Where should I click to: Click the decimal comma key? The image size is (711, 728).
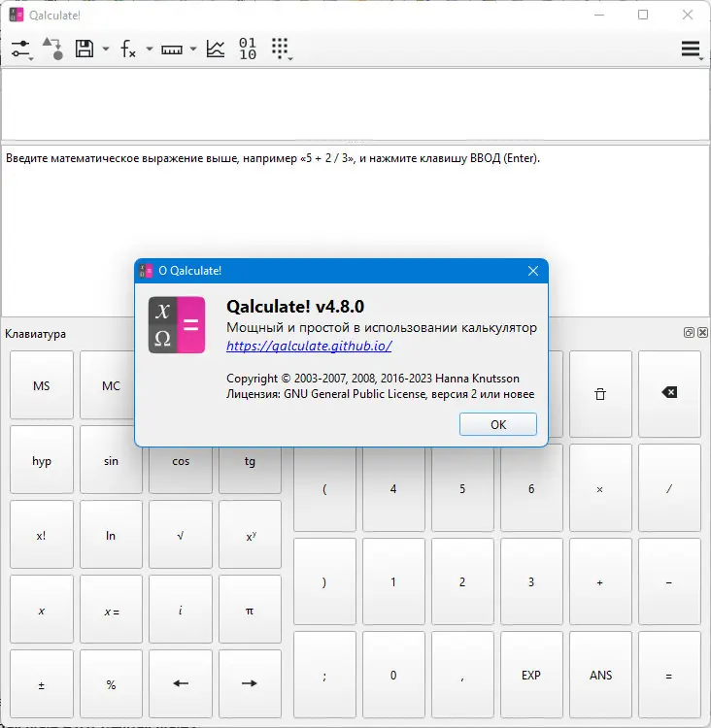pos(462,675)
